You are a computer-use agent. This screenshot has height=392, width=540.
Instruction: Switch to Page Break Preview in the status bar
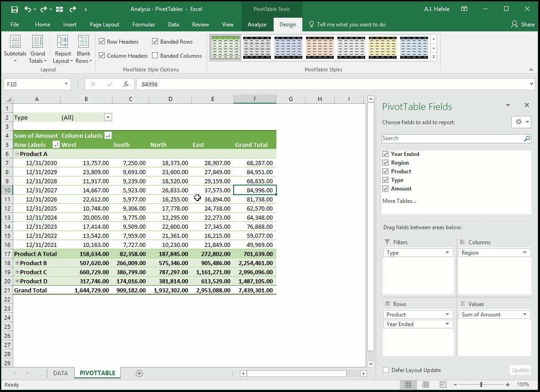[443, 384]
